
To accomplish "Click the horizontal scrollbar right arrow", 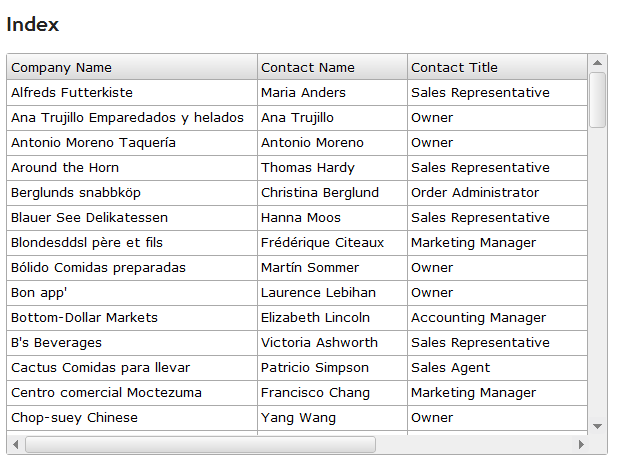I will 581,444.
